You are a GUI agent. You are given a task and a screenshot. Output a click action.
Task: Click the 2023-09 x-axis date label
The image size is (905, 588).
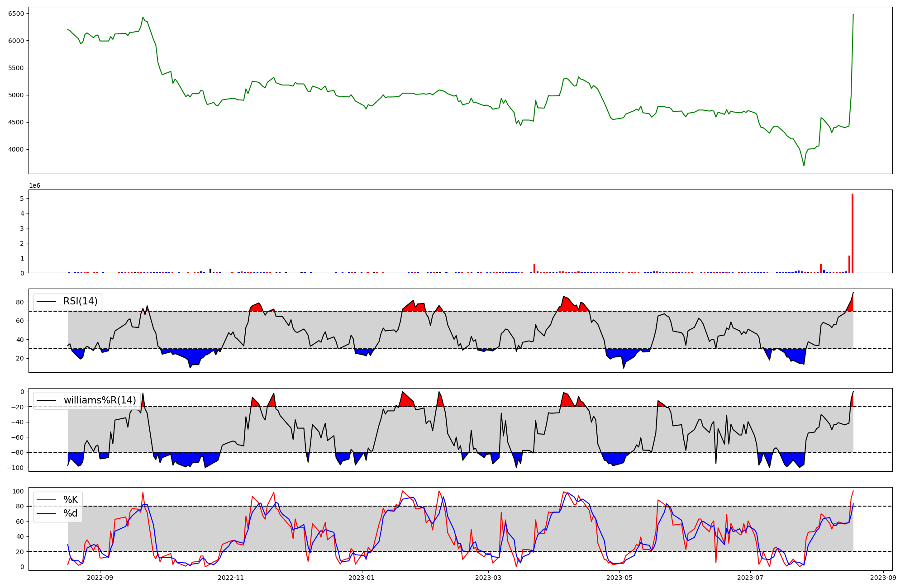[883, 578]
